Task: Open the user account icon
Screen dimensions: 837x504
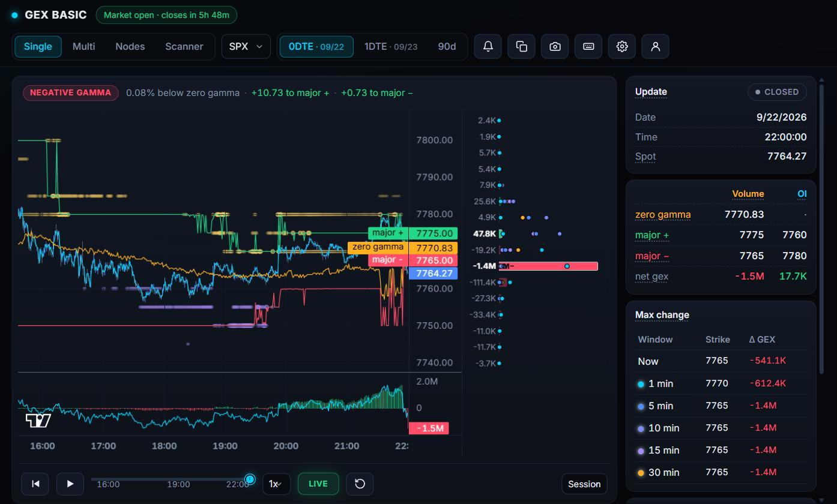Action: [x=656, y=46]
